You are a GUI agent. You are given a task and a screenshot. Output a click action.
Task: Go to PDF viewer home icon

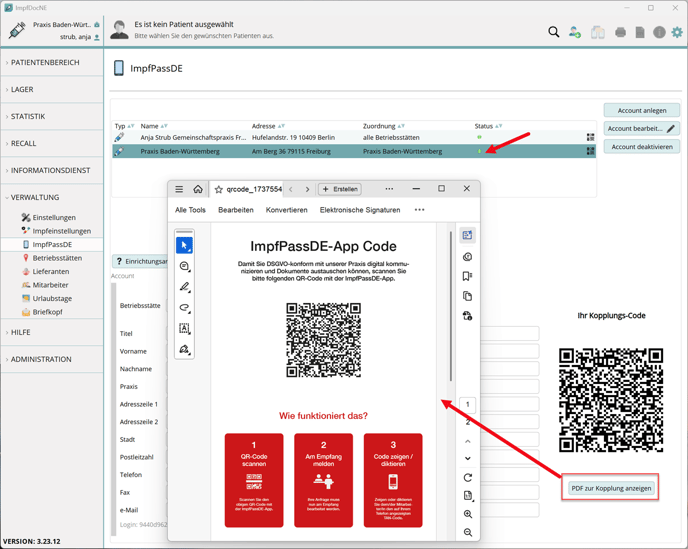(x=198, y=189)
